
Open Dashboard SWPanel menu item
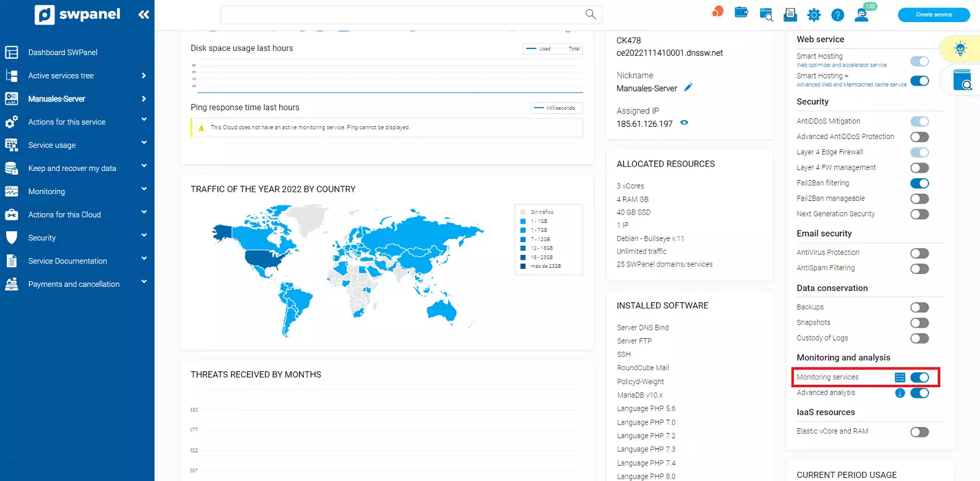tap(62, 53)
